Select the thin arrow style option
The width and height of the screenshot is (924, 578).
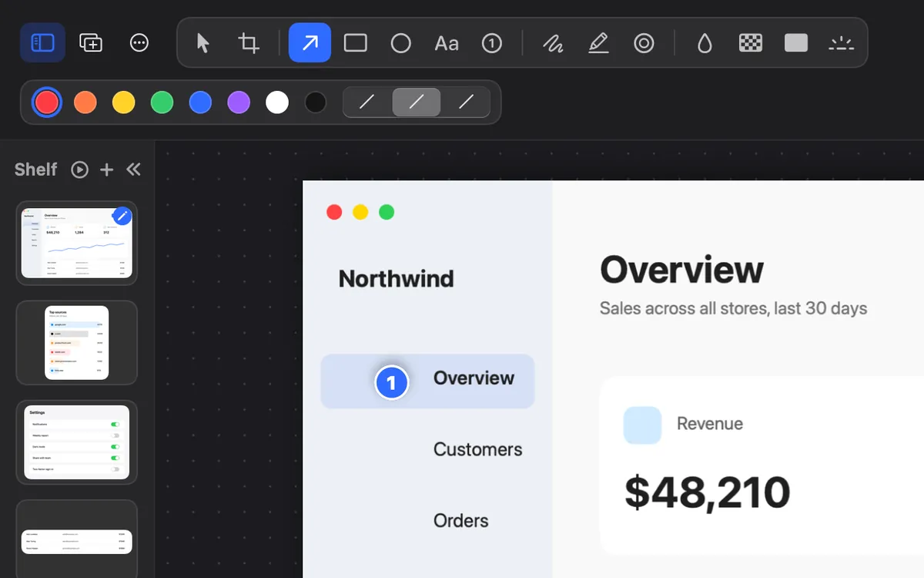click(367, 102)
